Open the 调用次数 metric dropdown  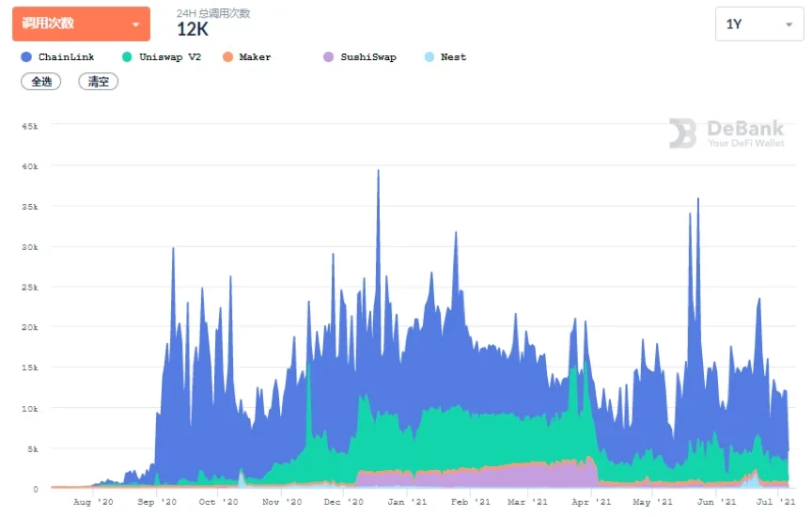click(x=81, y=23)
